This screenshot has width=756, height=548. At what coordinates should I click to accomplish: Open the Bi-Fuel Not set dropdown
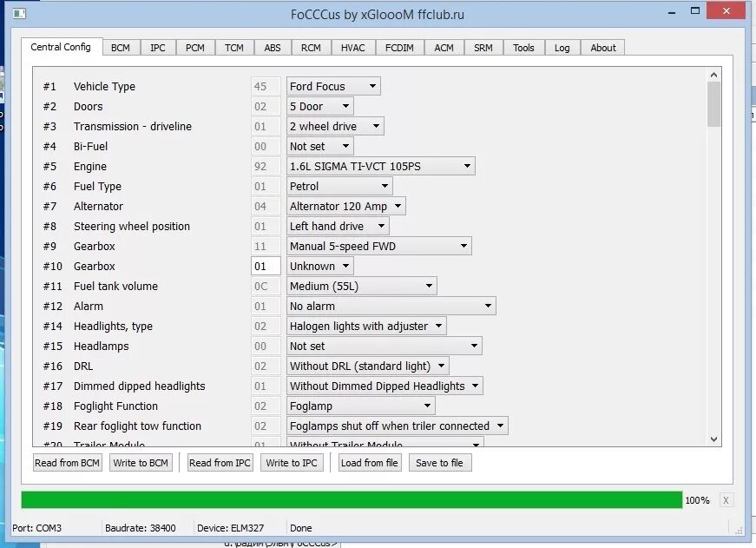pos(319,146)
